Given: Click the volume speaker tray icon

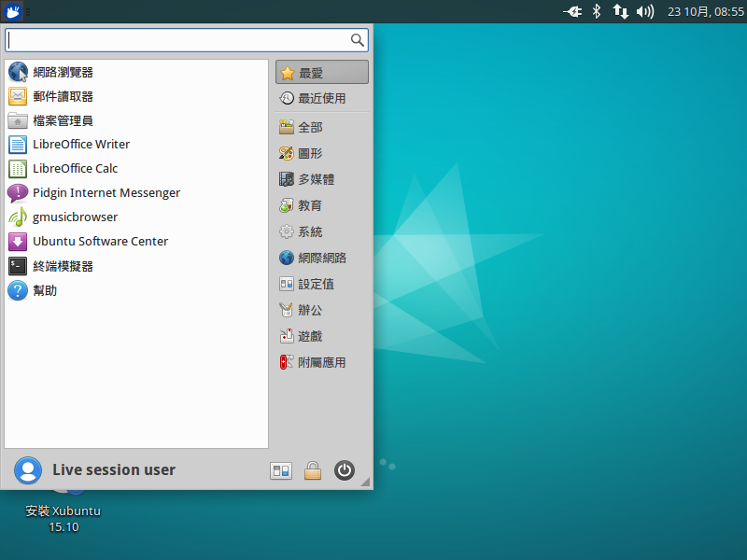Looking at the screenshot, I should 645,11.
